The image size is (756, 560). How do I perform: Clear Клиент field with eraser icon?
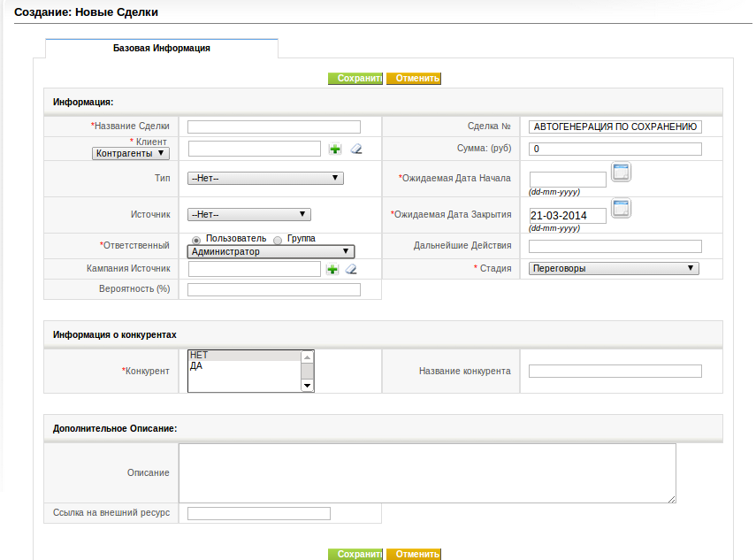(356, 149)
